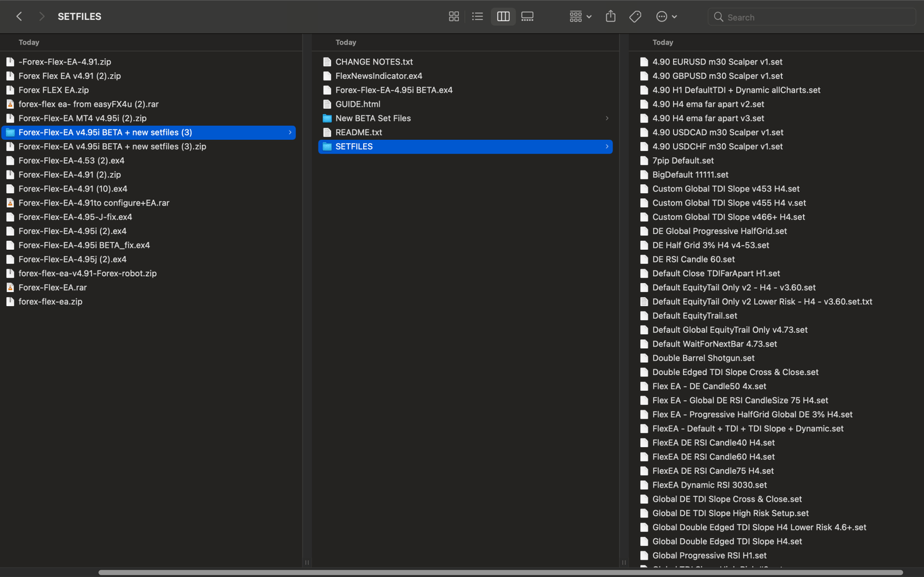This screenshot has height=577, width=924.
Task: Expand the New BETA Set Files folder
Action: (607, 118)
